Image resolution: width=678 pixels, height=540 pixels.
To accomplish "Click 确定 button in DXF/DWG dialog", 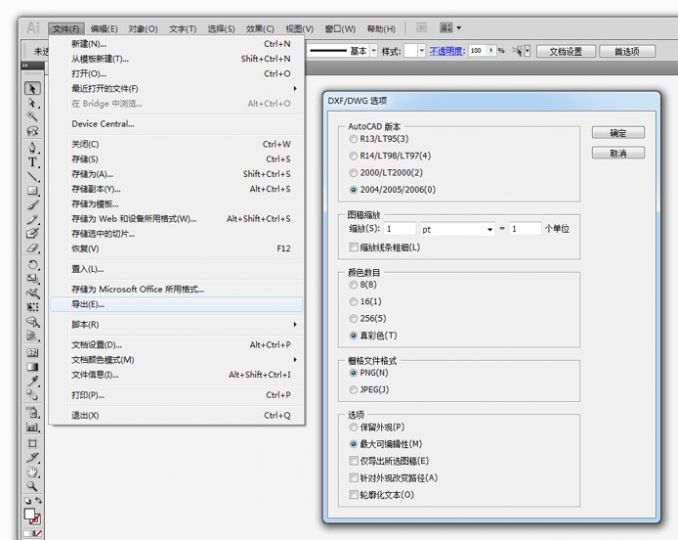I will [618, 133].
